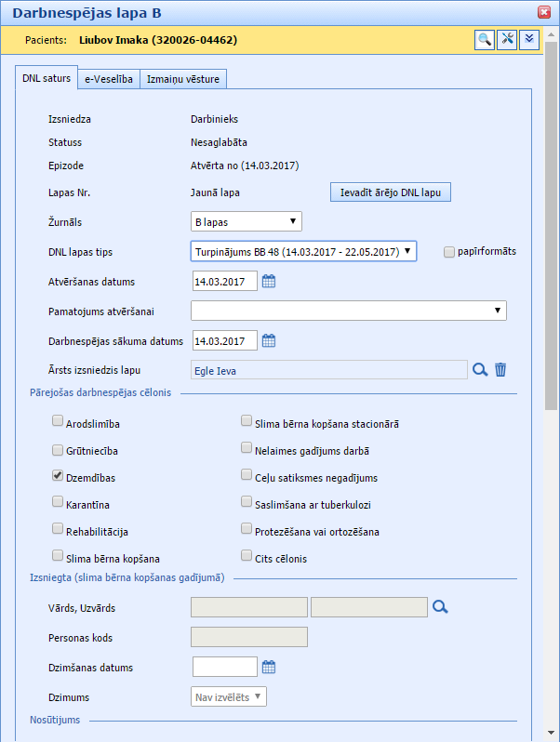The height and width of the screenshot is (742, 560).
Task: Uncheck the Dzemdības checkbox
Action: click(59, 477)
